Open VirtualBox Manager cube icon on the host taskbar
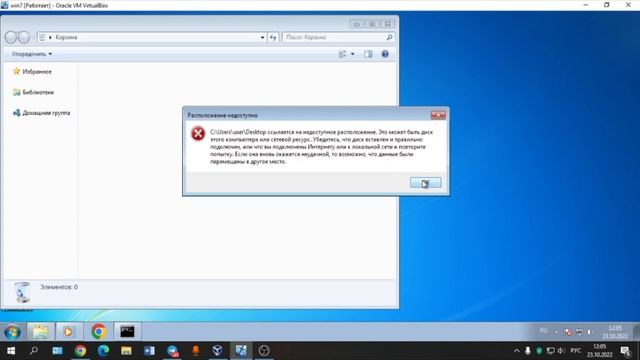Viewport: 640px width, 360px height. 218,351
